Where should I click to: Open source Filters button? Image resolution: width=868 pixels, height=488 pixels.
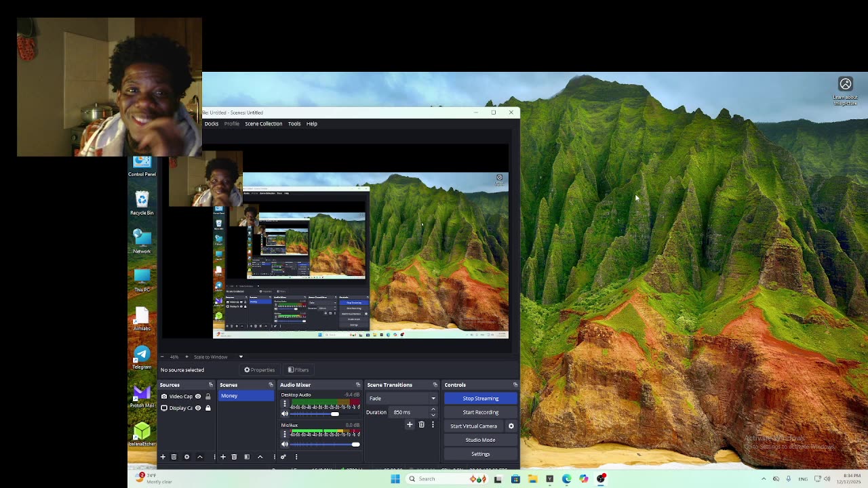[298, 370]
